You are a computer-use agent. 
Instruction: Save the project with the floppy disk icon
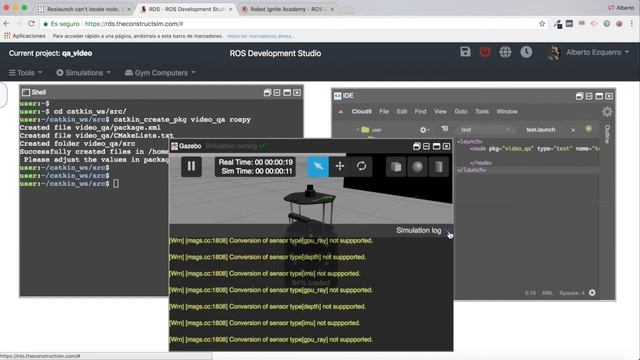[x=465, y=52]
